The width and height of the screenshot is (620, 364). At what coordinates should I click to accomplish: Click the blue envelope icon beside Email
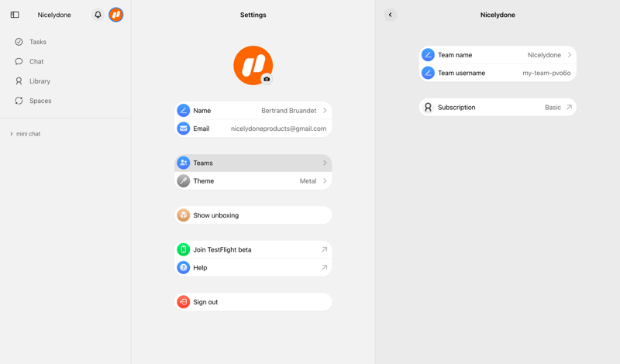point(183,129)
